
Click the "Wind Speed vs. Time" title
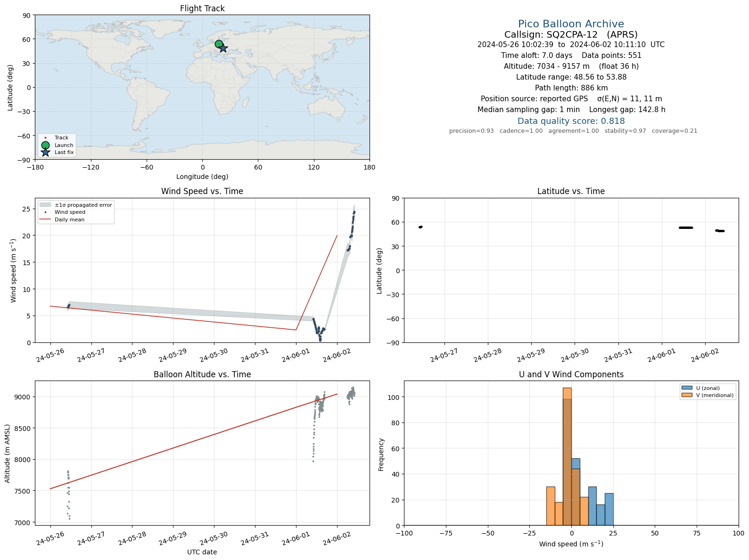pos(202,191)
